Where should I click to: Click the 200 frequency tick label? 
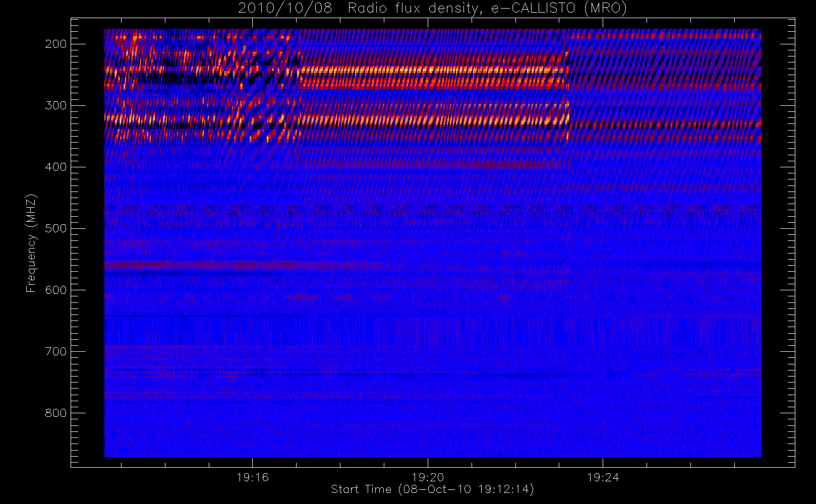pos(55,44)
